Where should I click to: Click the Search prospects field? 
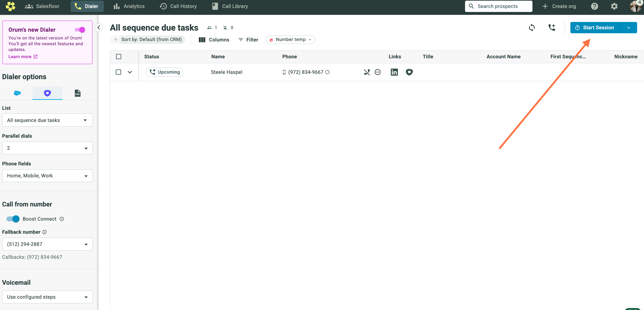point(499,6)
